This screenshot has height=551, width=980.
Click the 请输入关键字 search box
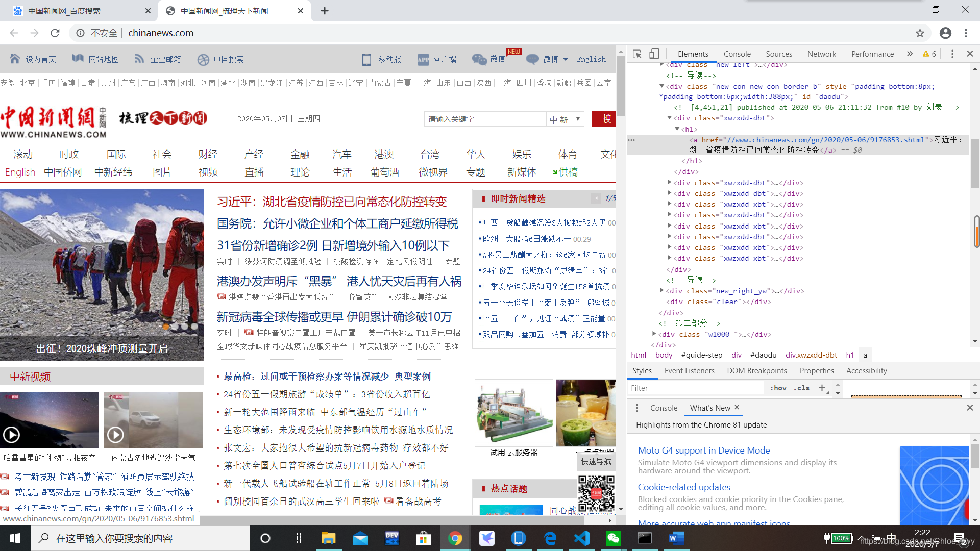(x=485, y=119)
